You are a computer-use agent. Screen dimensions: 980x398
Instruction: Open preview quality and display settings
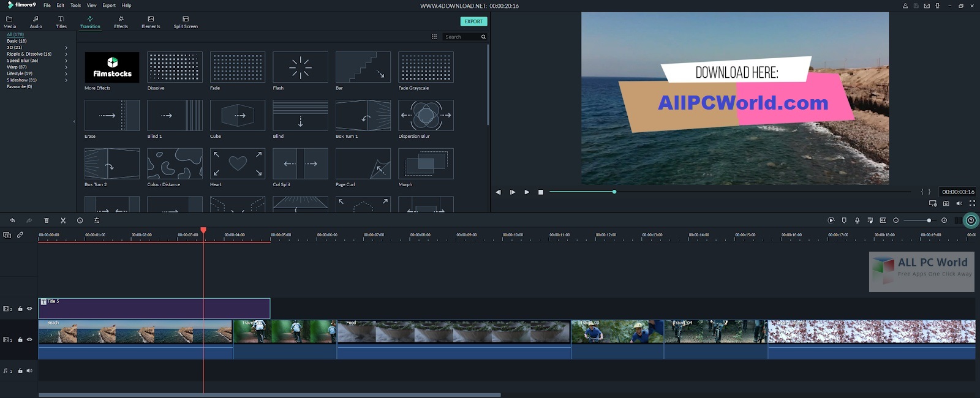point(933,203)
